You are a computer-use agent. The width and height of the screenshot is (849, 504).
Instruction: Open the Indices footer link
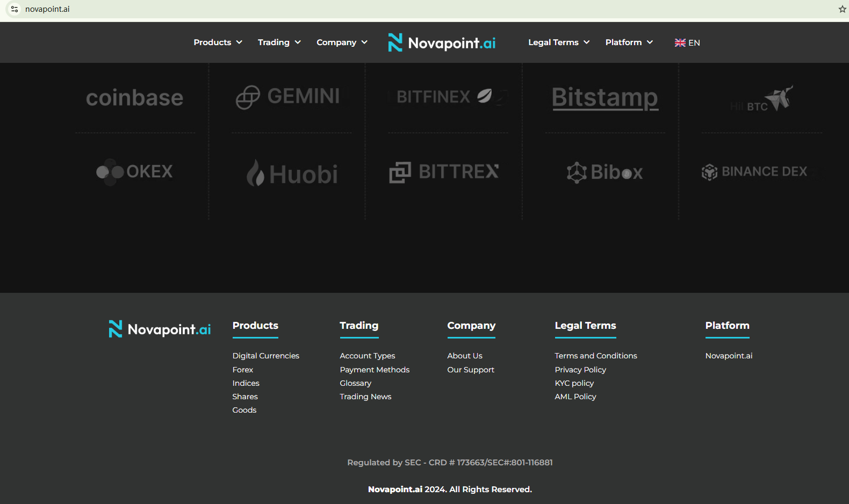click(x=246, y=383)
